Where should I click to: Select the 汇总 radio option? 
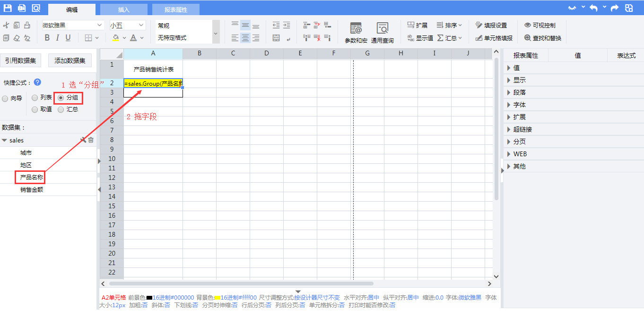pos(61,109)
